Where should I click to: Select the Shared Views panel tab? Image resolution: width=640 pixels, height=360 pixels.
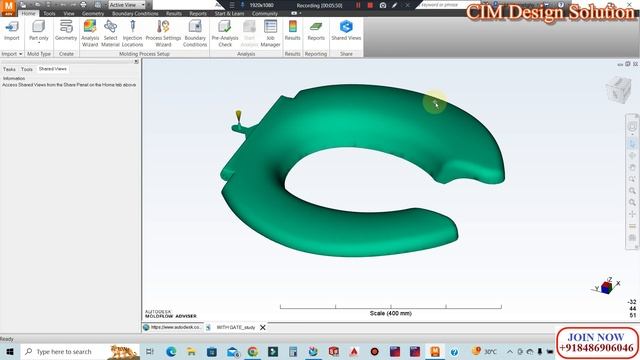(53, 69)
